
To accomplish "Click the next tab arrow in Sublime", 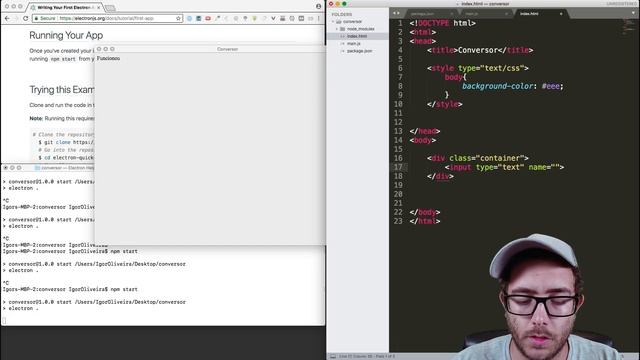I will pos(398,13).
